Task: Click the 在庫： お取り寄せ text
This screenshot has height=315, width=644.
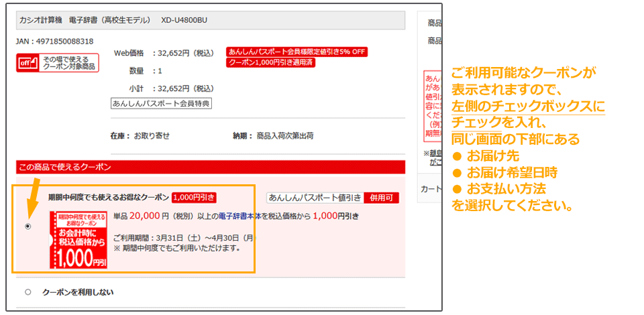Action: pos(140,136)
